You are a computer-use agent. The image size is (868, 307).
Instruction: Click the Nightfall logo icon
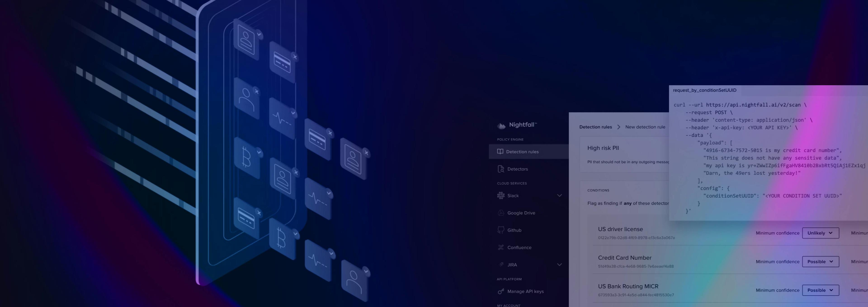(501, 126)
